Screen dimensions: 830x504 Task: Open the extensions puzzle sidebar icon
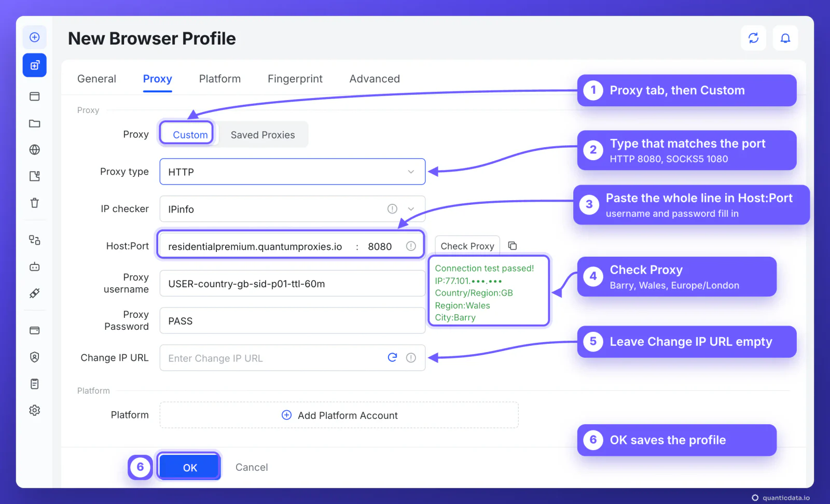point(35,176)
